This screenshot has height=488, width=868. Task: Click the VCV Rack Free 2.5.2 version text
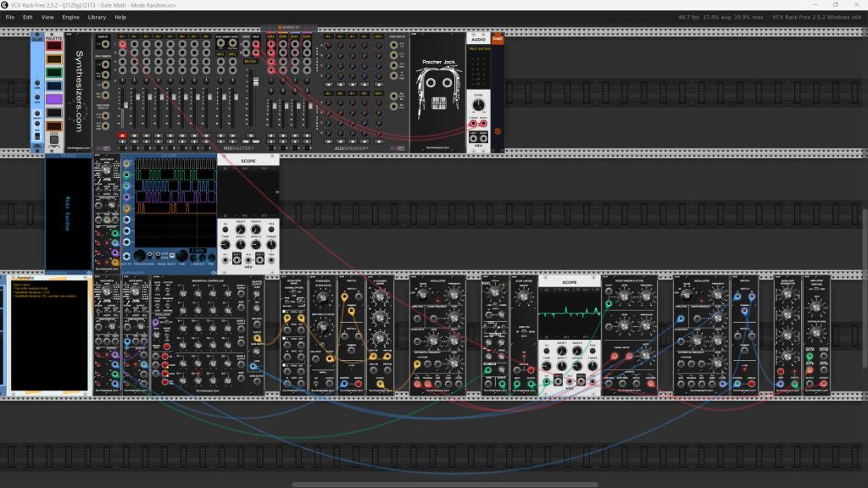pyautogui.click(x=816, y=17)
